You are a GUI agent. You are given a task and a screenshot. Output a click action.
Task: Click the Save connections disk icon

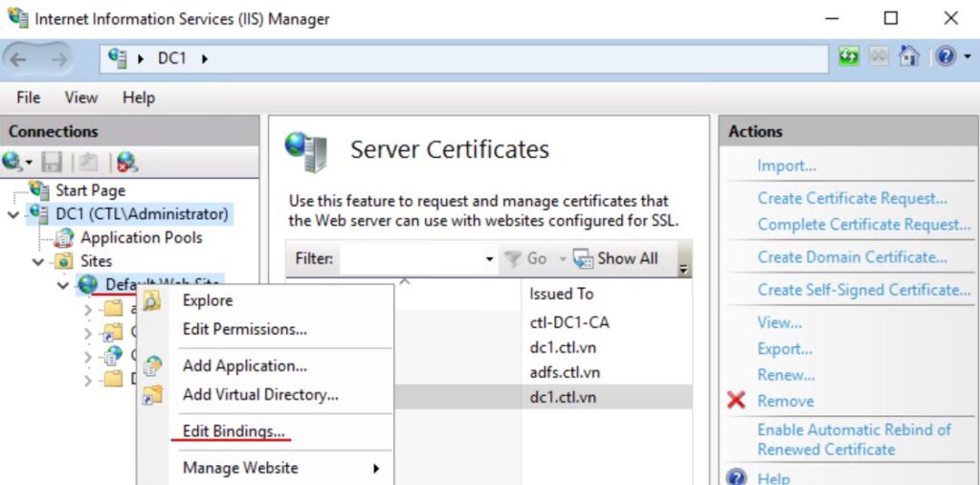pos(53,162)
